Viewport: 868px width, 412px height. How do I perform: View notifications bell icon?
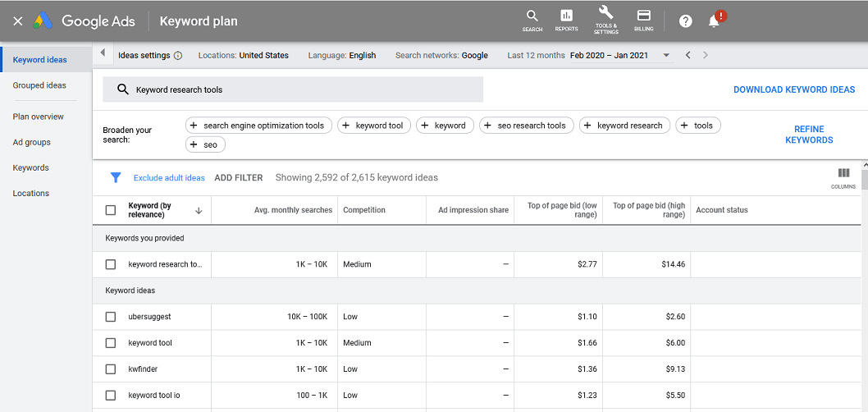pos(714,21)
